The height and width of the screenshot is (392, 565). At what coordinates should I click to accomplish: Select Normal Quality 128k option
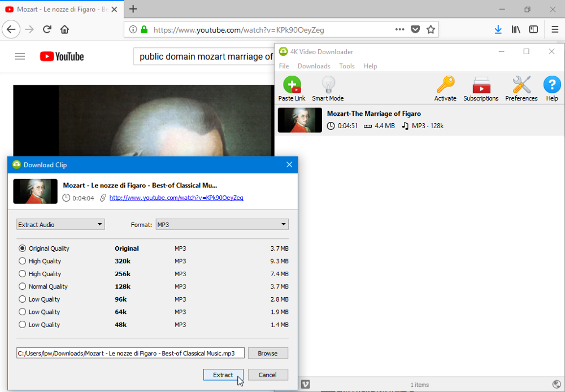click(x=23, y=286)
